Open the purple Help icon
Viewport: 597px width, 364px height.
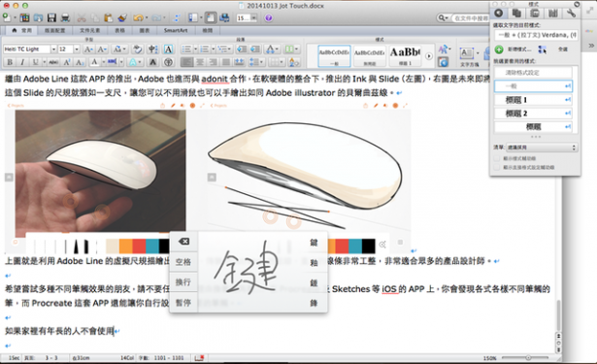(269, 17)
